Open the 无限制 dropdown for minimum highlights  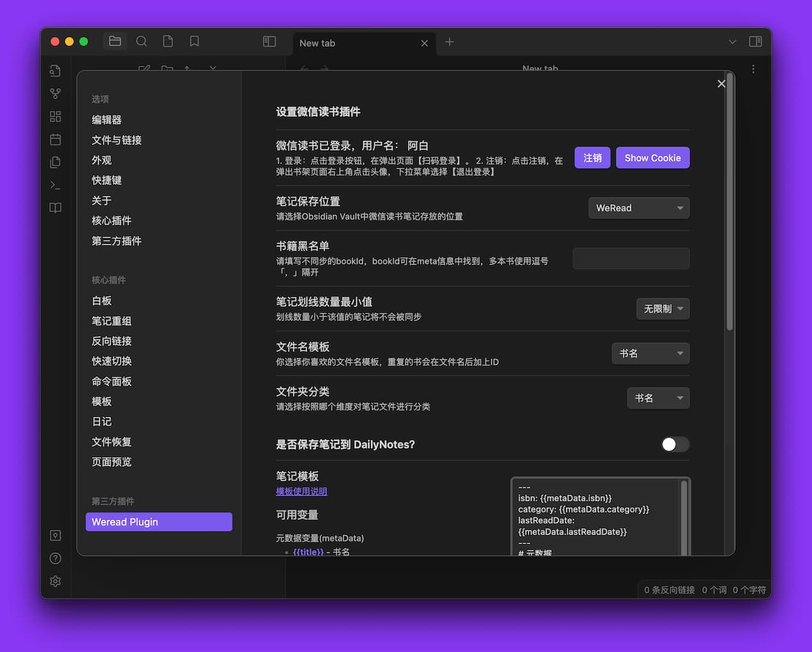pyautogui.click(x=663, y=308)
